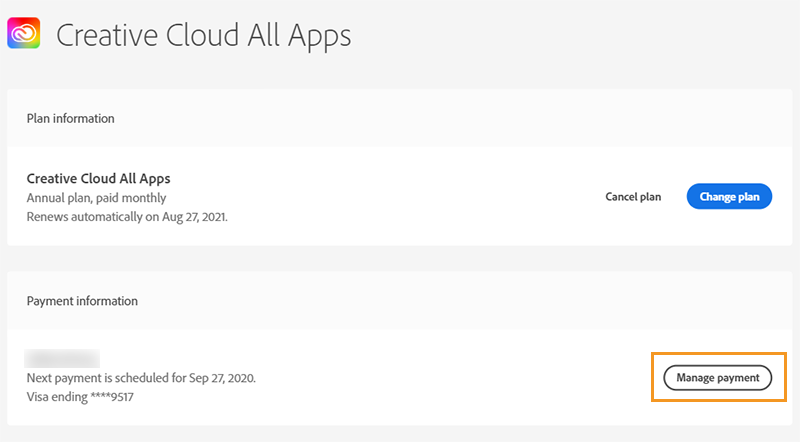Click 'Next payment is scheduled for Sep 27, 2020.'
800x442 pixels.
141,378
